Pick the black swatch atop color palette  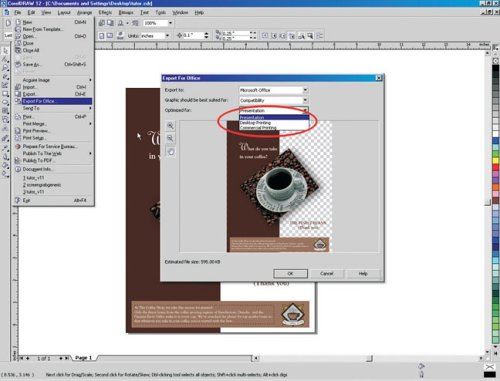pyautogui.click(x=496, y=69)
